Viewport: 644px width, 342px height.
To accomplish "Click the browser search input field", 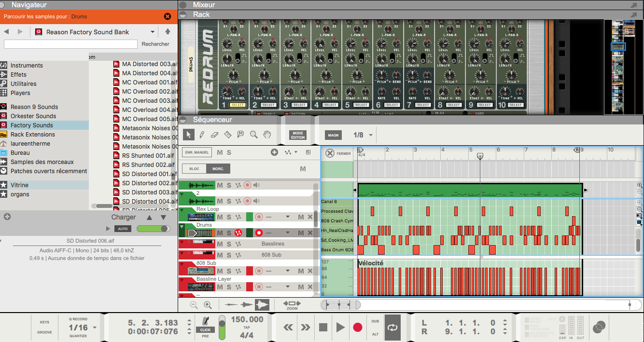I will coord(70,44).
